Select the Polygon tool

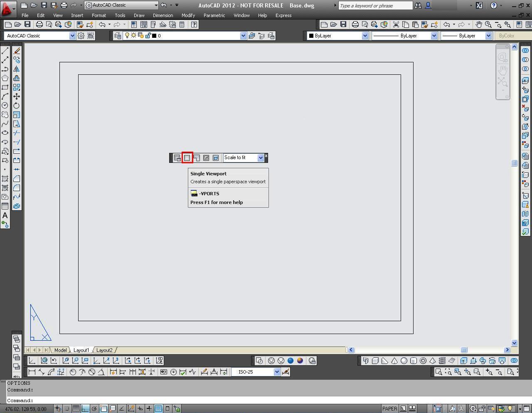pyautogui.click(x=5, y=78)
